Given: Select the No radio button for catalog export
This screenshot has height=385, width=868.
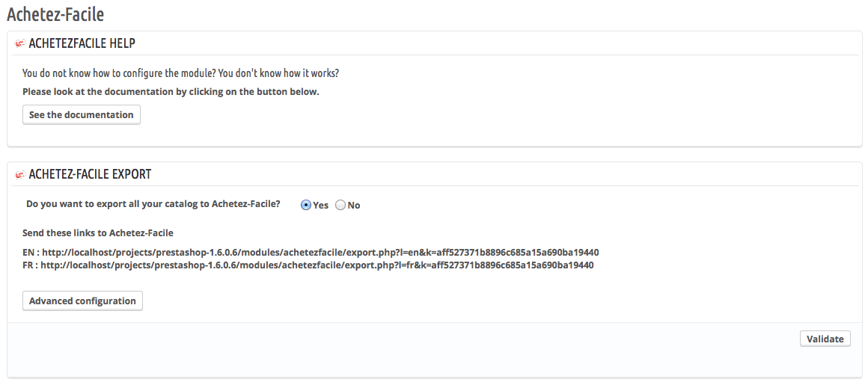Looking at the screenshot, I should tap(340, 206).
